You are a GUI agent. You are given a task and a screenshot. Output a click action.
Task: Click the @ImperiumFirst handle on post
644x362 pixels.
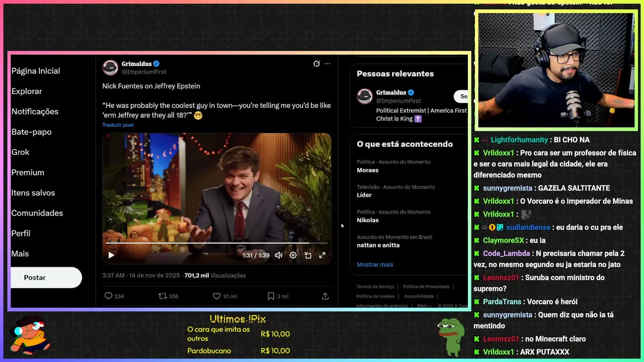coord(144,72)
